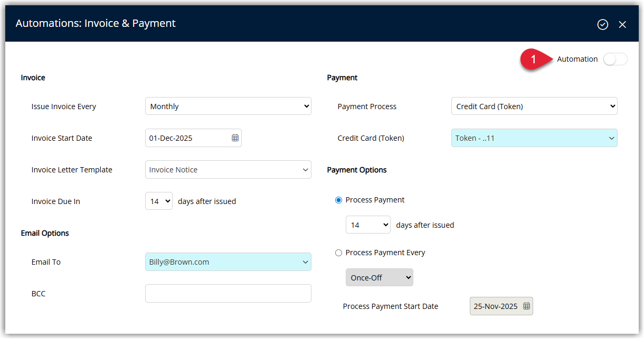644x339 pixels.
Task: Click the Invoice Due In label
Action: (x=56, y=201)
